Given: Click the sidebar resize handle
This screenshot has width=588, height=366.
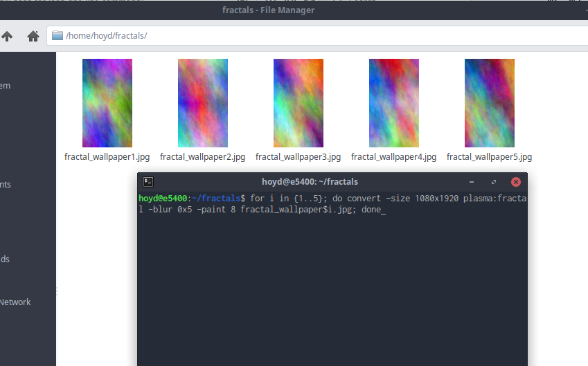Looking at the screenshot, I should [x=57, y=293].
